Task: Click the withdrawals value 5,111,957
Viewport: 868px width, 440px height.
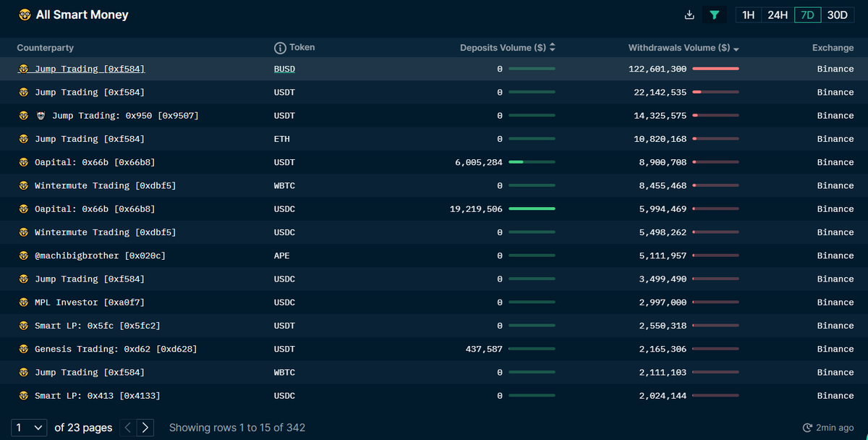Action: (x=663, y=255)
